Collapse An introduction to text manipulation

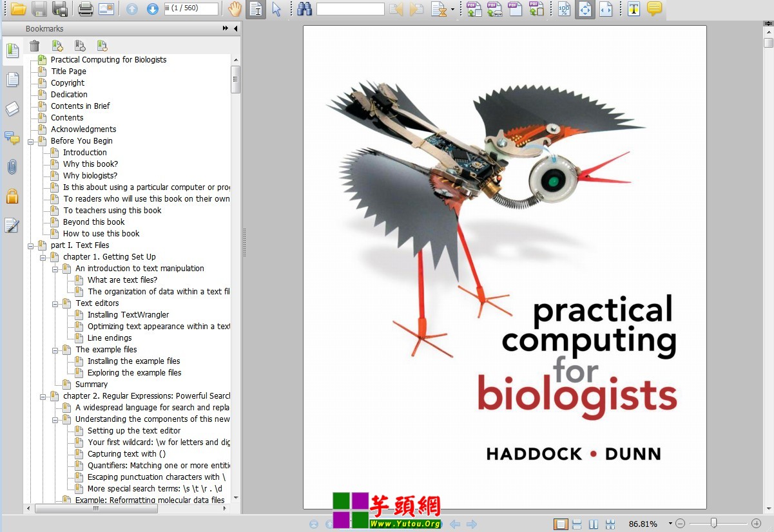tap(55, 269)
